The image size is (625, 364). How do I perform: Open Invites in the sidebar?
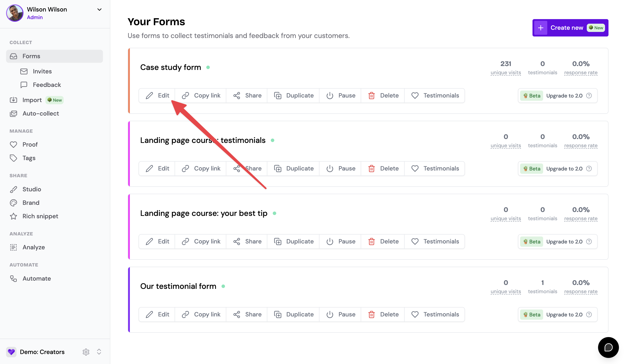(42, 71)
